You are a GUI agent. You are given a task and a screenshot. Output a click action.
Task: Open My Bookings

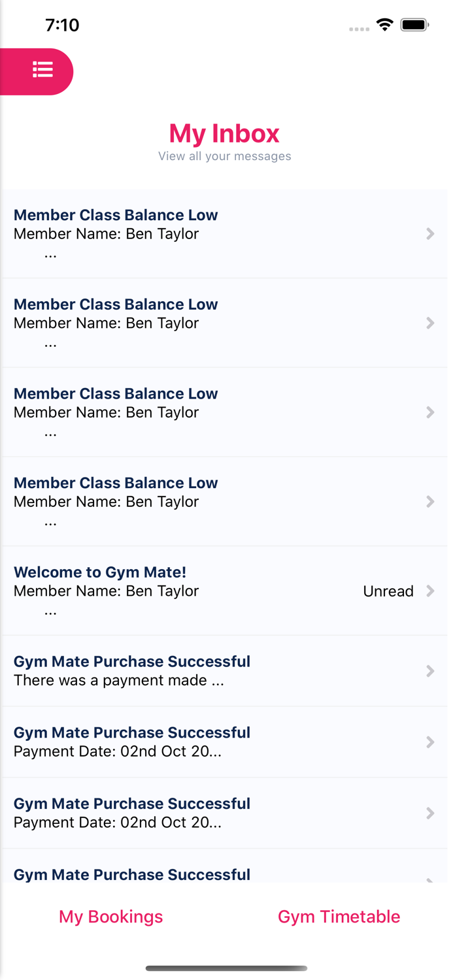[110, 917]
